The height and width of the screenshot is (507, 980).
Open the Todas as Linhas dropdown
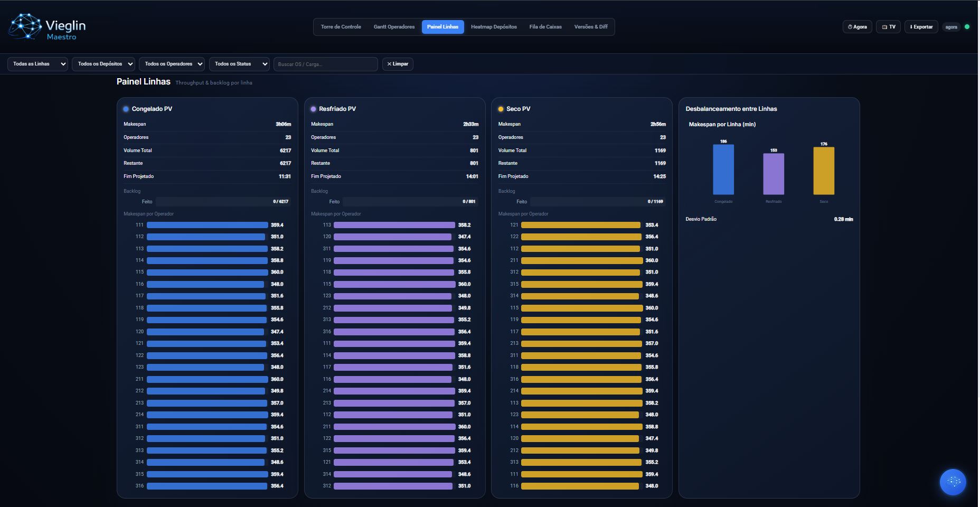(37, 64)
